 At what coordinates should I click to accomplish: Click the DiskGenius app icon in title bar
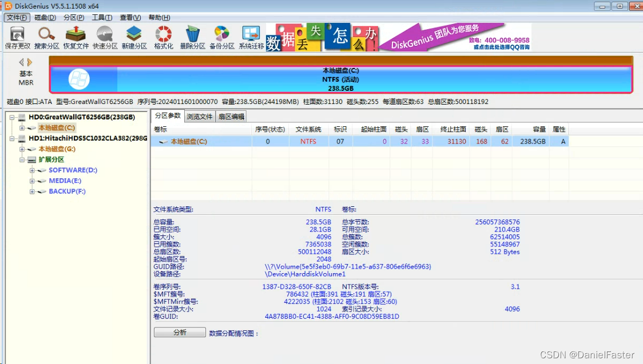click(x=8, y=6)
